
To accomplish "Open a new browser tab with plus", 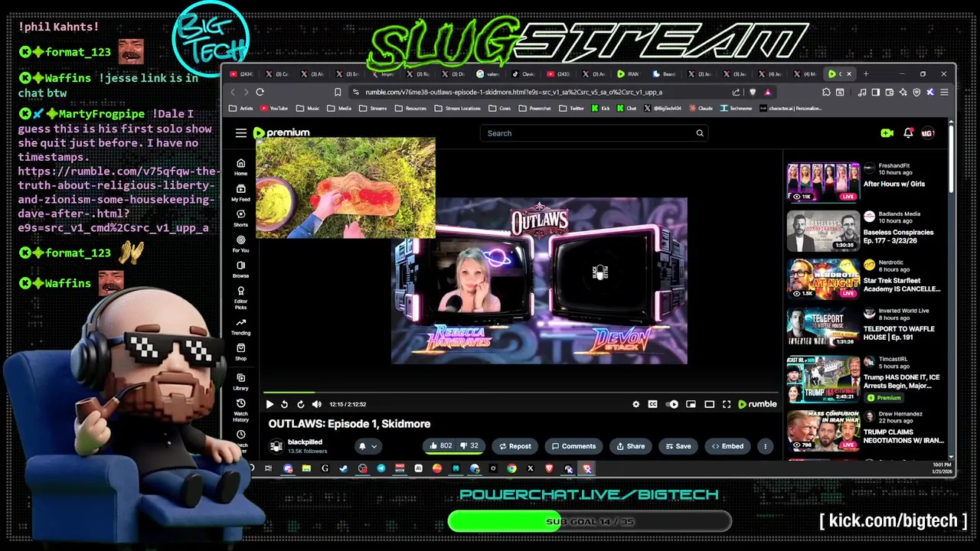I will pyautogui.click(x=866, y=74).
